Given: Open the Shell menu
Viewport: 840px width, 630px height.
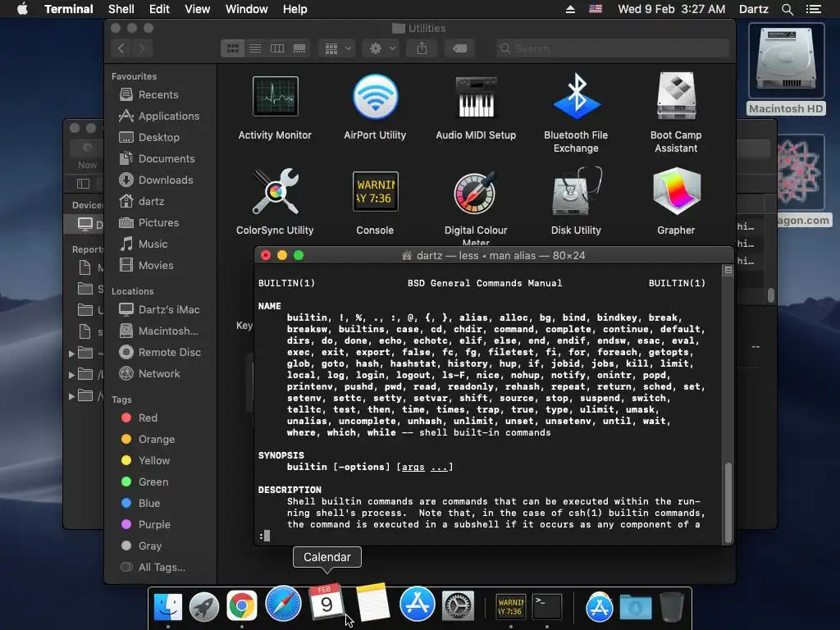Looking at the screenshot, I should point(121,9).
